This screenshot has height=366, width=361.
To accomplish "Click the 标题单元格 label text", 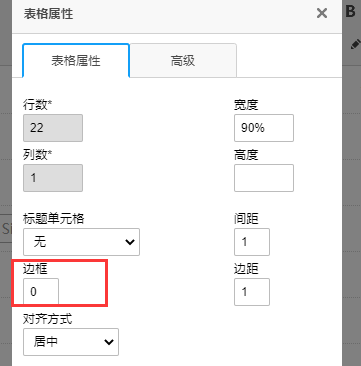I will click(x=54, y=219).
